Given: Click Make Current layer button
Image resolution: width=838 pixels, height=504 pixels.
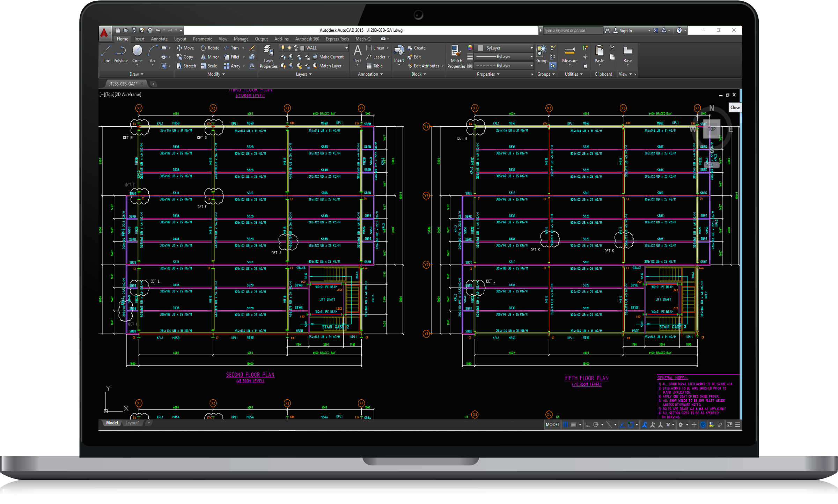Looking at the screenshot, I should tap(328, 57).
